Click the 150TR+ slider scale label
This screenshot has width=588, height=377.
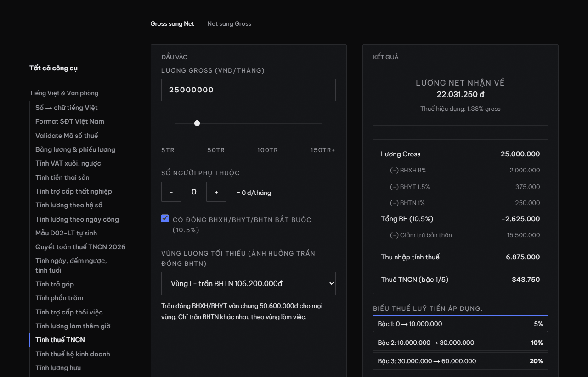pos(323,150)
